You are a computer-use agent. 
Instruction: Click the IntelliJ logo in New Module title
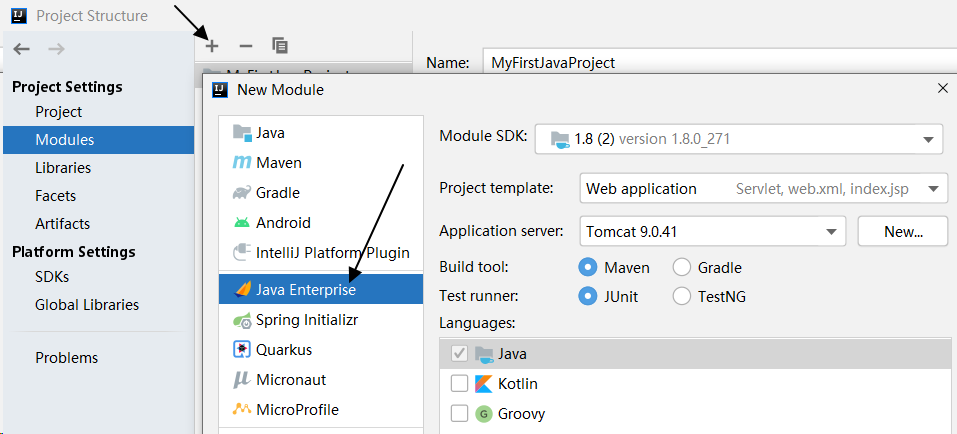(x=220, y=90)
